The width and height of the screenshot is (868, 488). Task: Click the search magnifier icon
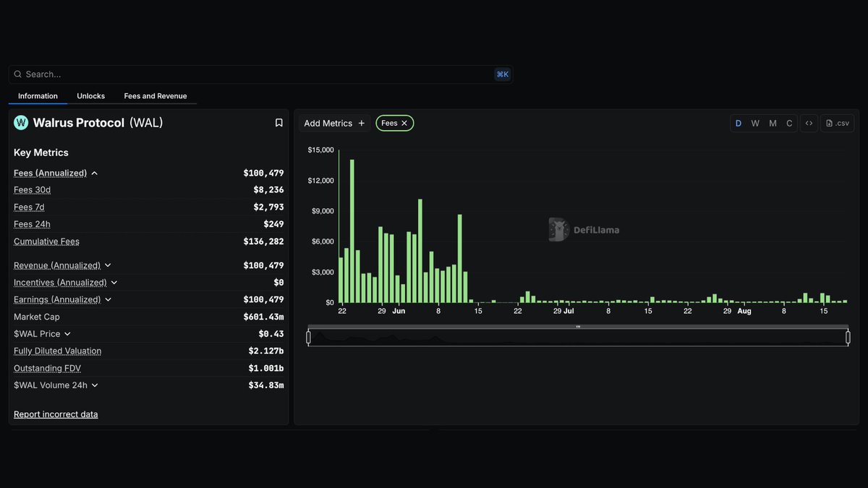point(18,74)
